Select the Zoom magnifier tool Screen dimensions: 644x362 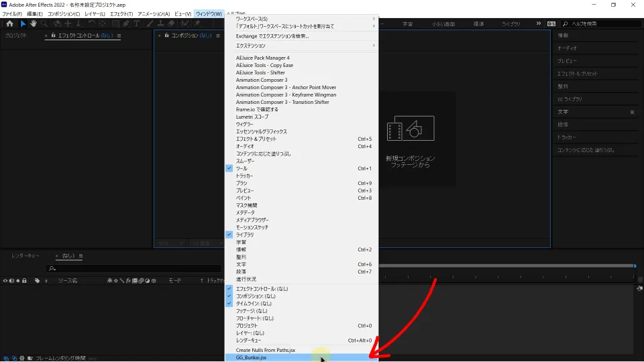coord(44,24)
